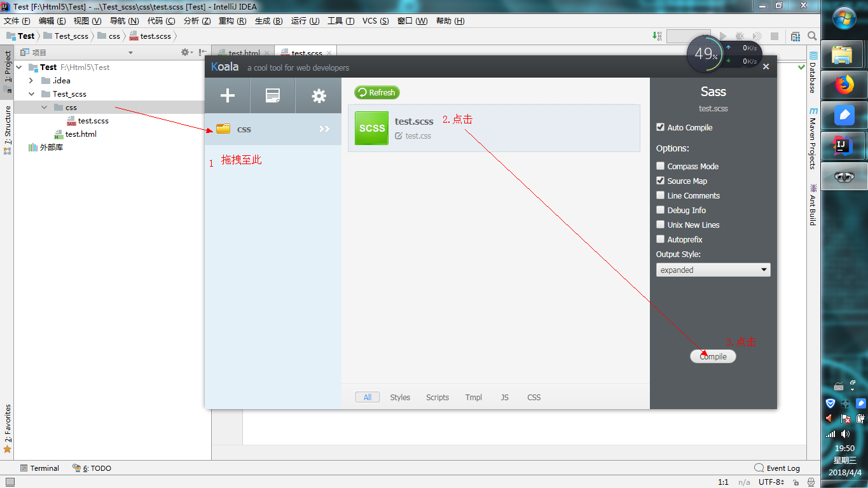This screenshot has width=868, height=488.
Task: Select the All filter tab in Koala
Action: click(368, 397)
